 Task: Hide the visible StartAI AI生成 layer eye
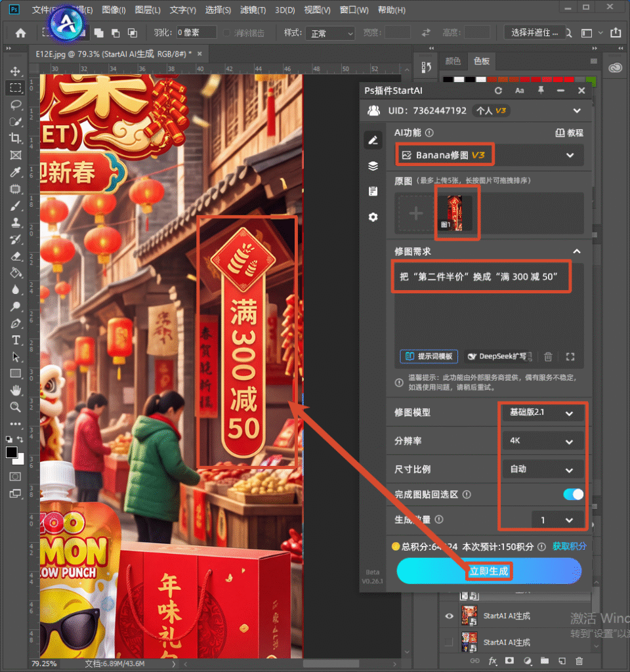[x=449, y=616]
